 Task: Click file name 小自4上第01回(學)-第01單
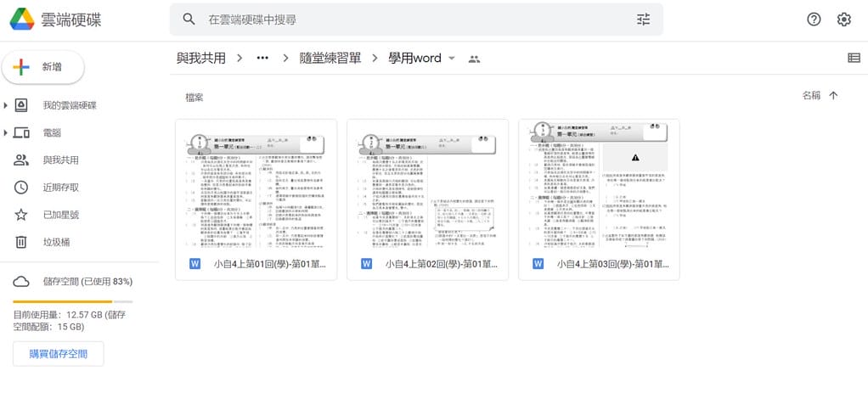269,264
